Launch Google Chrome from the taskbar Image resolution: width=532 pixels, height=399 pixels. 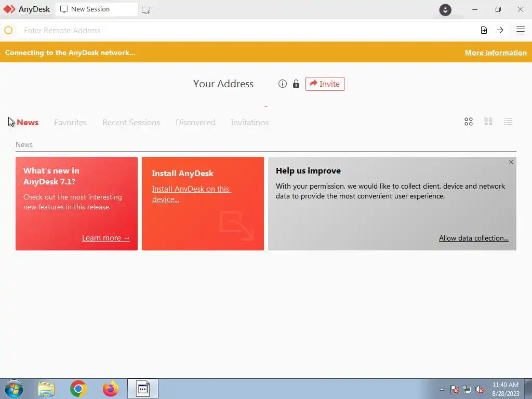coord(78,389)
